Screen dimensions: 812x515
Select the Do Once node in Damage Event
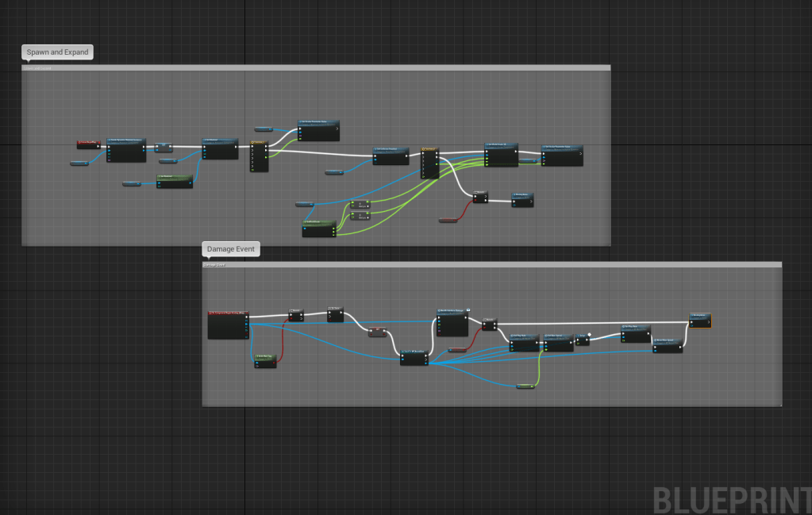(336, 315)
